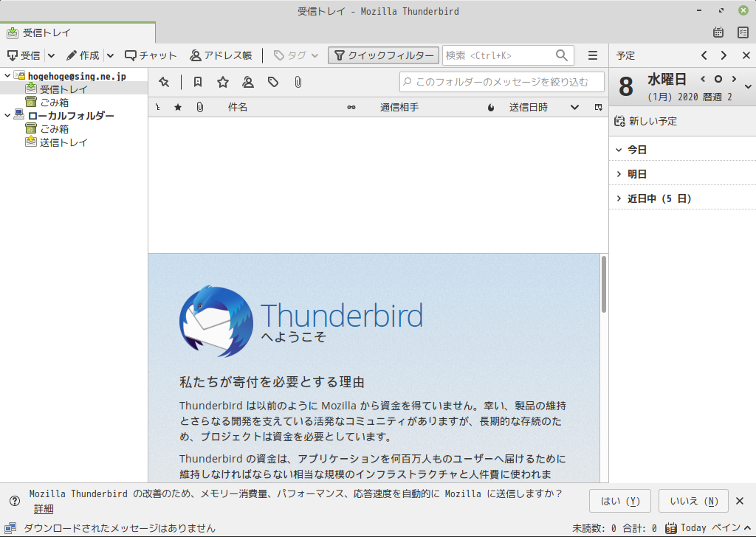Click the thread column header icon
Viewport: 756px width, 537px height.
coord(158,108)
